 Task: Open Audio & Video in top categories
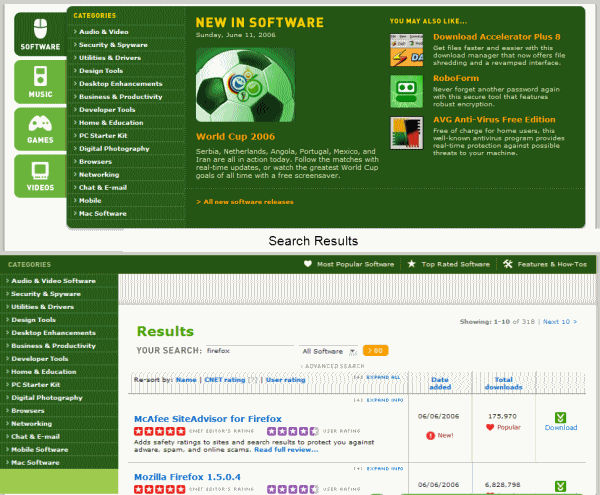tap(104, 32)
